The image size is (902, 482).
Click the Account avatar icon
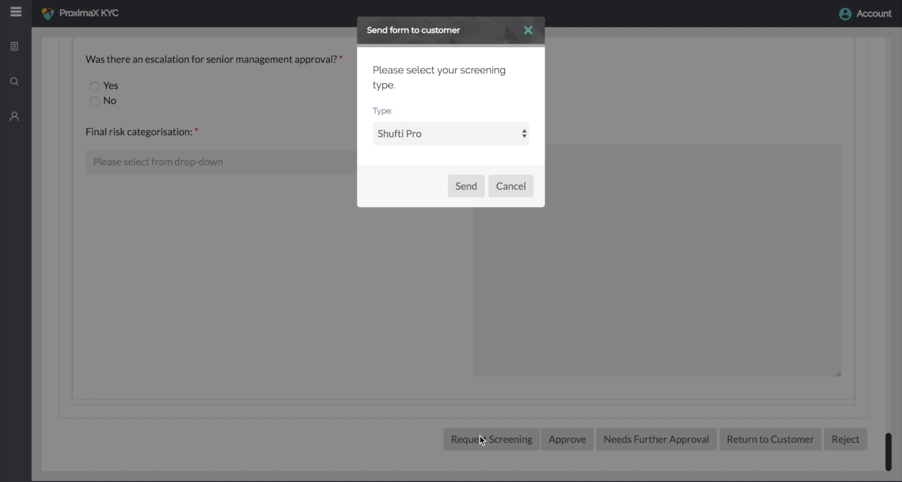pyautogui.click(x=845, y=14)
